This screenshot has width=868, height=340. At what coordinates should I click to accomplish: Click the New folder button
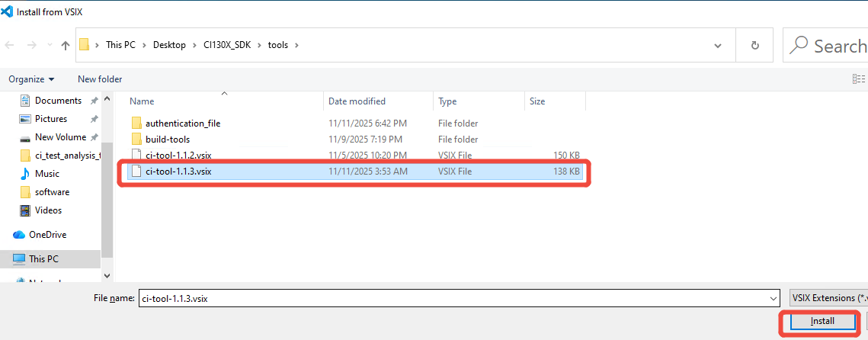(x=100, y=79)
